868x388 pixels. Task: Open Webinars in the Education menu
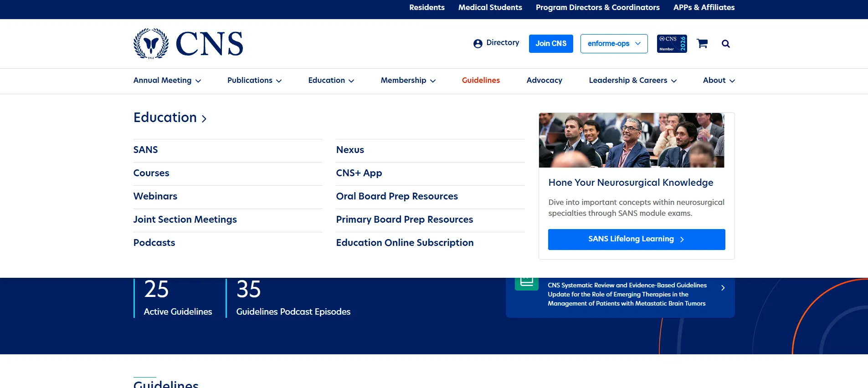155,196
